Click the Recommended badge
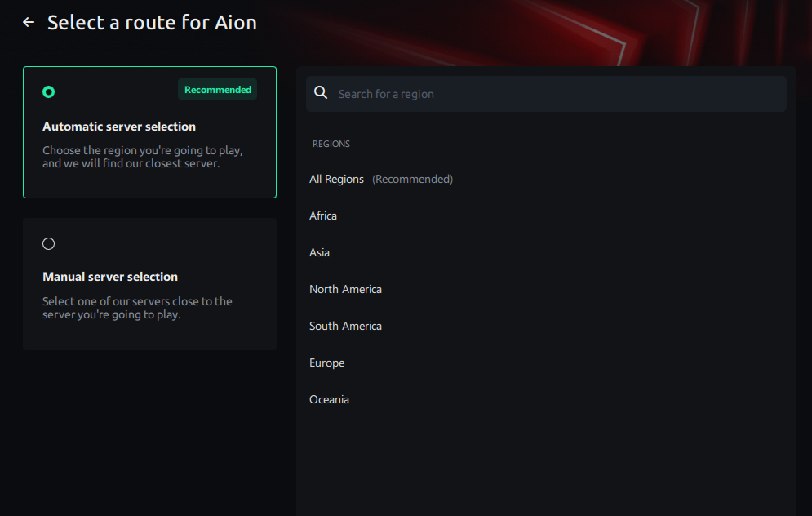The image size is (812, 516). click(217, 90)
